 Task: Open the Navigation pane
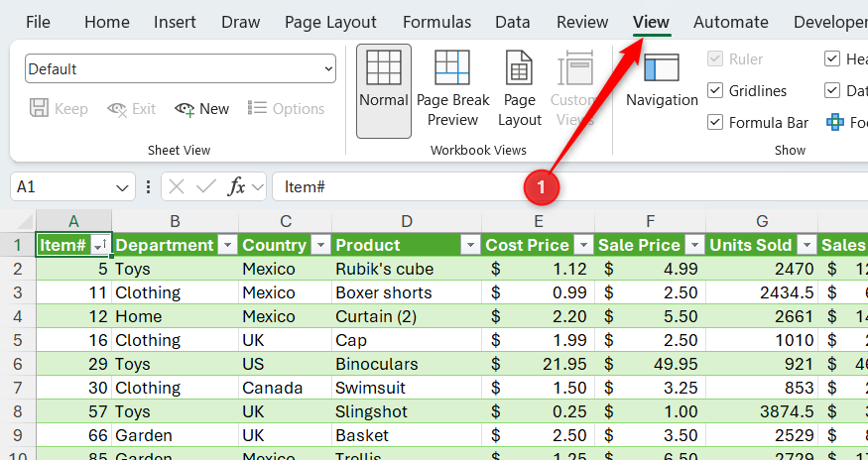[662, 80]
